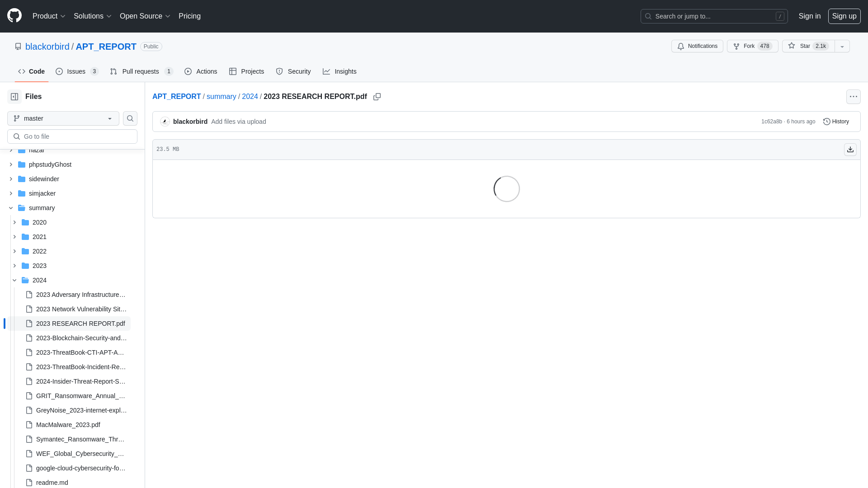Expand the summary folder chevron

tap(11, 207)
